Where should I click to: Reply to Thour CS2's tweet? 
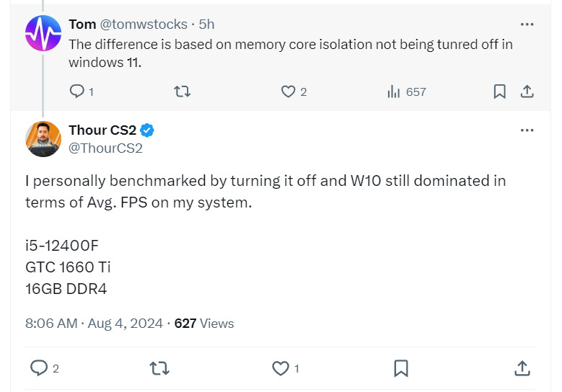tap(39, 368)
